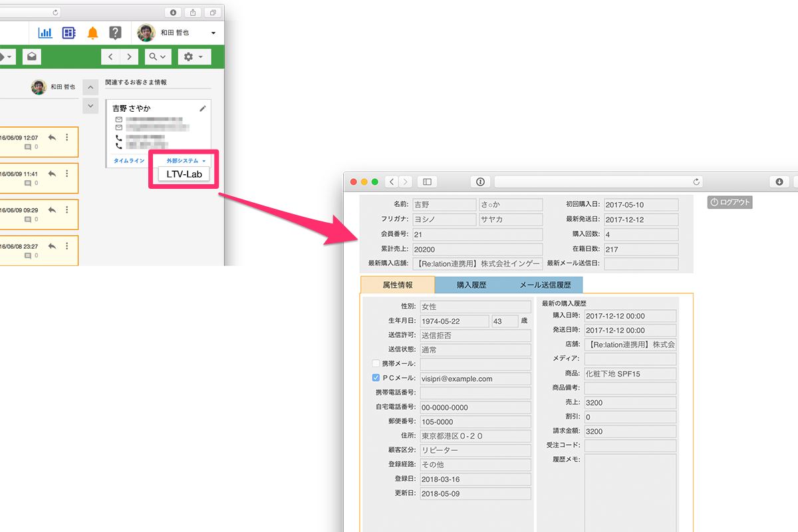Go to next ticket with right chevron

click(129, 57)
